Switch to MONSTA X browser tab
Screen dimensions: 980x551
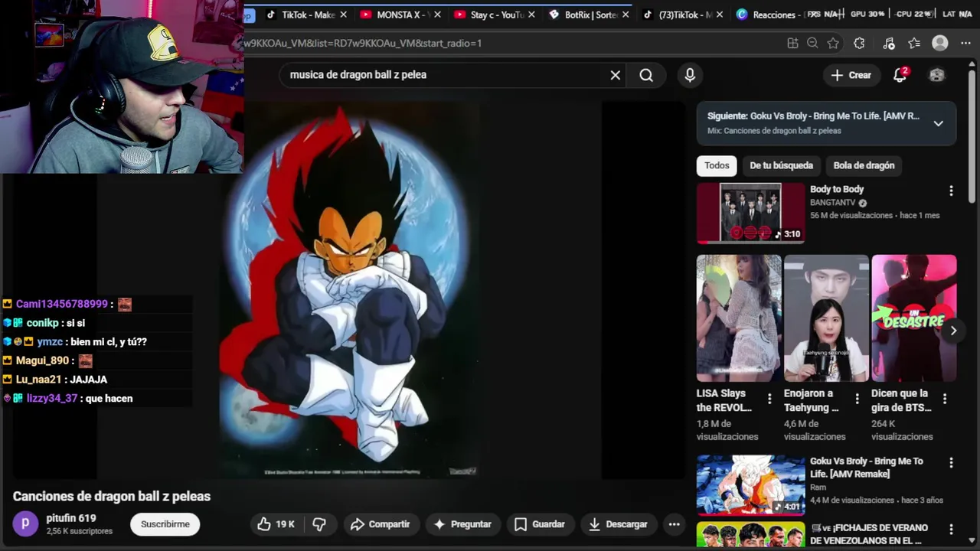(x=399, y=15)
